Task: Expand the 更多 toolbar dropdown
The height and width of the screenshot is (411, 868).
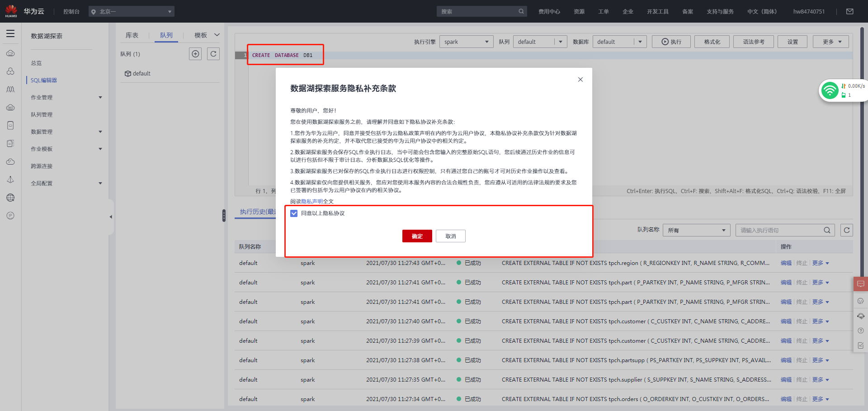Action: (831, 42)
